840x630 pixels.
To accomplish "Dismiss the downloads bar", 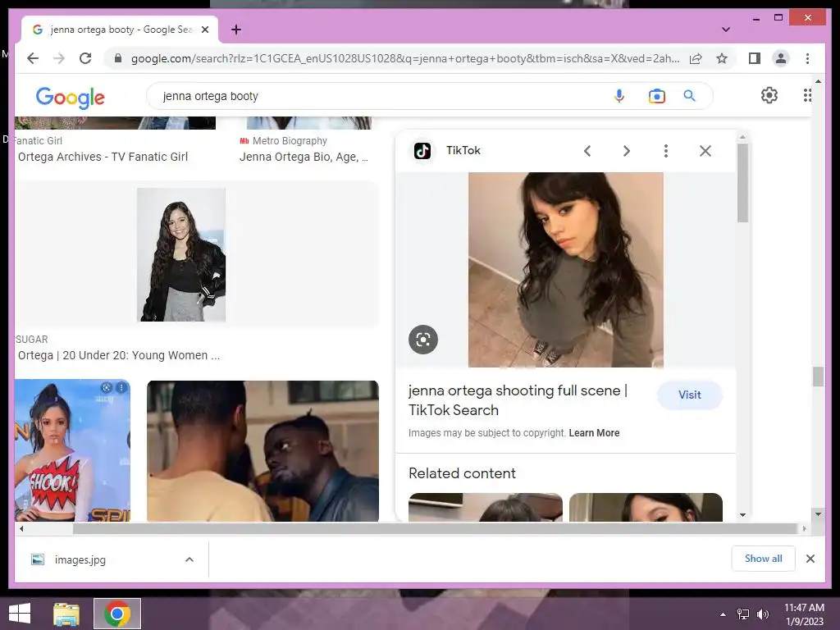I will coord(810,559).
